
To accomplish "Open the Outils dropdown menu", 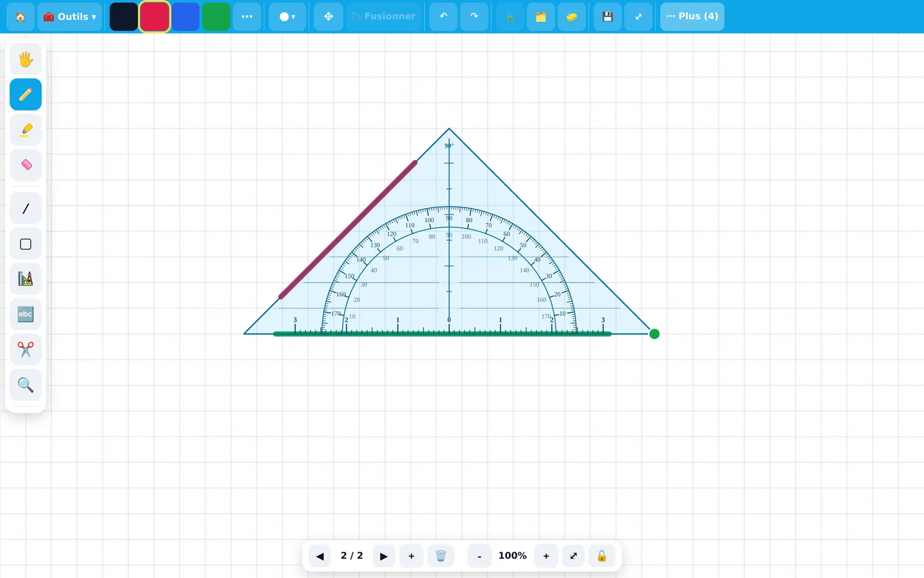I will (69, 17).
